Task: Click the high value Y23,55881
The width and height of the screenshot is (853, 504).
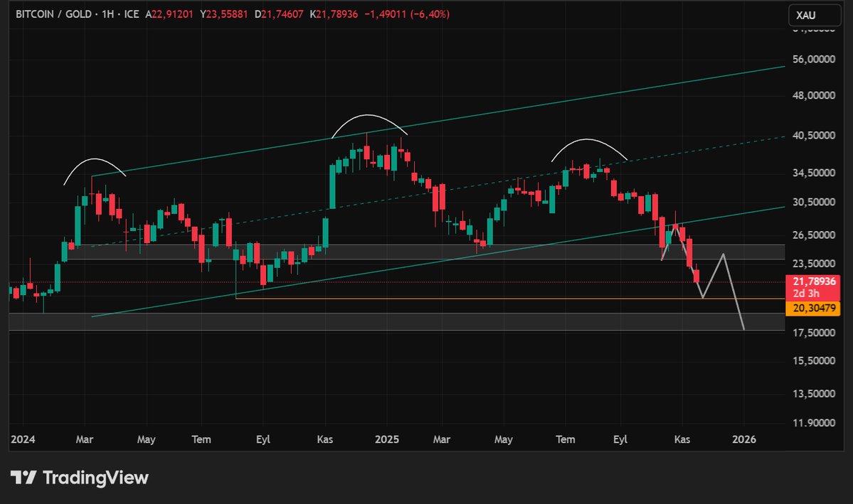Action: [x=223, y=14]
